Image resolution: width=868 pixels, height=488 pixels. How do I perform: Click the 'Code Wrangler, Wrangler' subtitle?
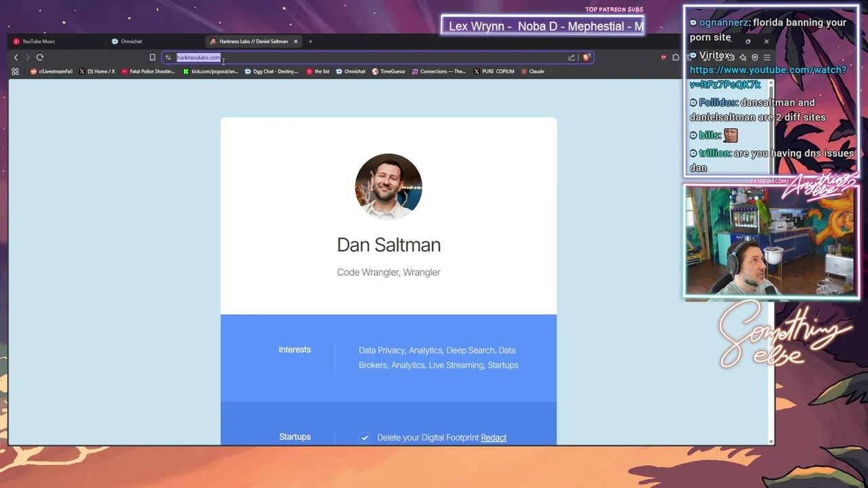[x=389, y=272]
